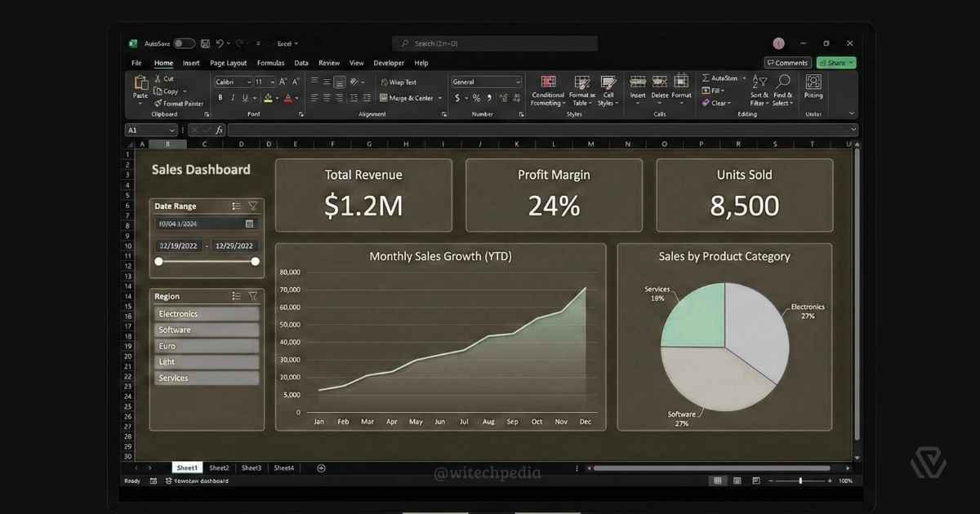Clear filter on the Region slicer
Screen dimensions: 980x514
pos(253,296)
